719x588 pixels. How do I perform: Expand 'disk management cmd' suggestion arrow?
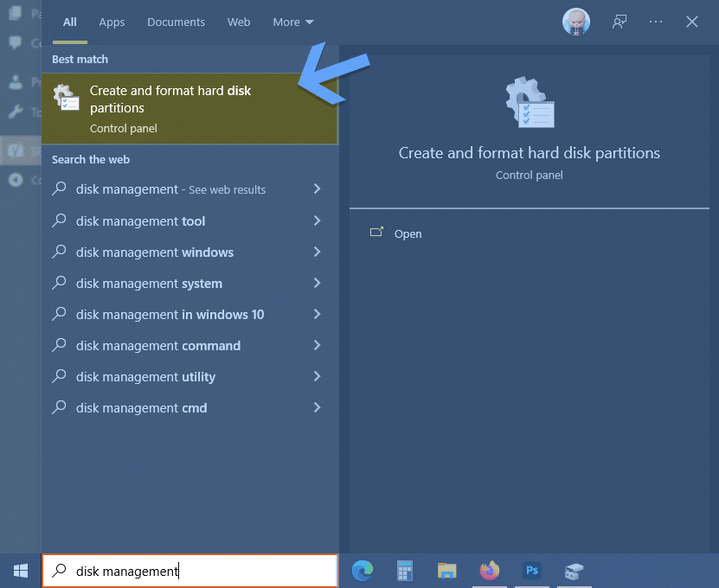[x=317, y=407]
